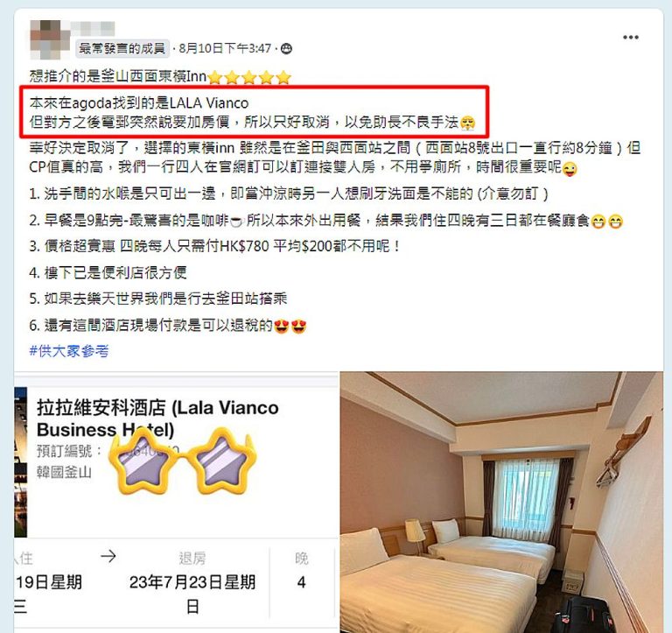This screenshot has width=672, height=633.
Task: Click the group audience icon beside timestamp
Action: [x=286, y=49]
